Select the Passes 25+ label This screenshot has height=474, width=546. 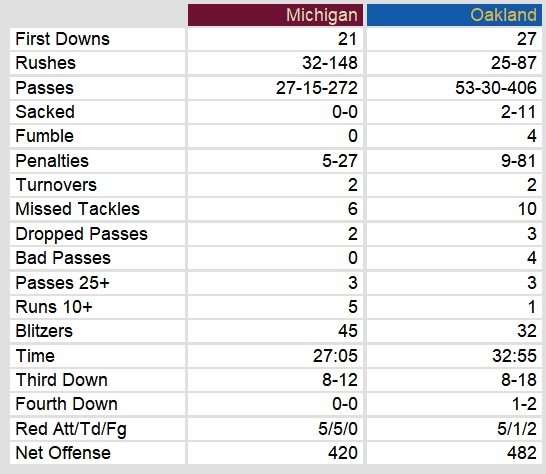(x=63, y=282)
